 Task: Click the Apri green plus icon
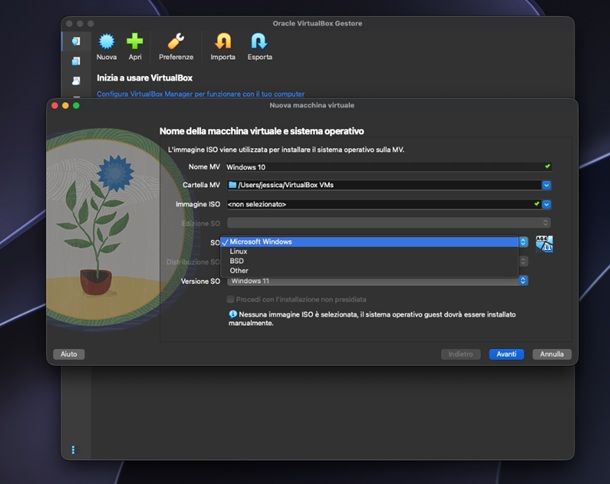pyautogui.click(x=135, y=41)
